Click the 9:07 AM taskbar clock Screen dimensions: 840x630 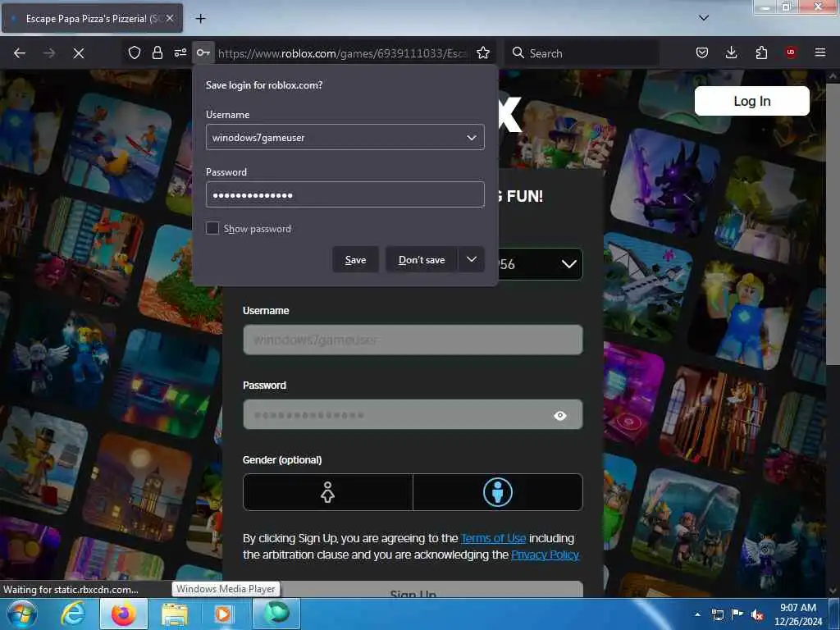tap(797, 614)
